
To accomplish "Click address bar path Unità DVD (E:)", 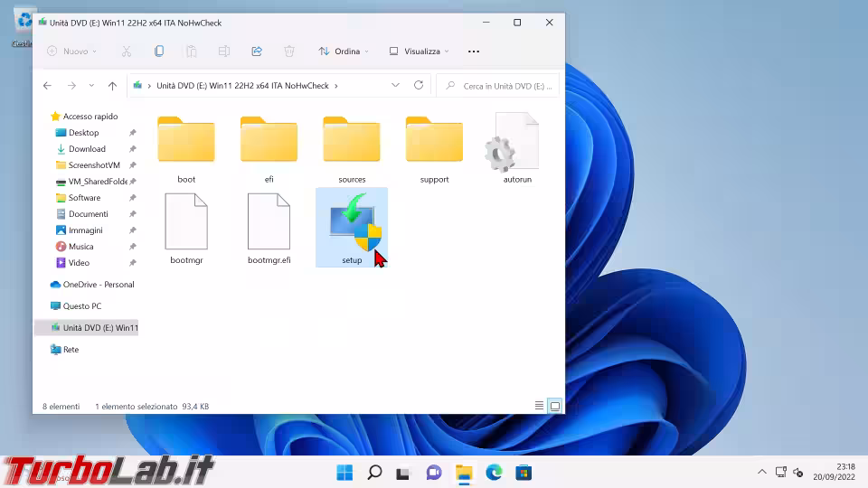I will click(x=242, y=86).
